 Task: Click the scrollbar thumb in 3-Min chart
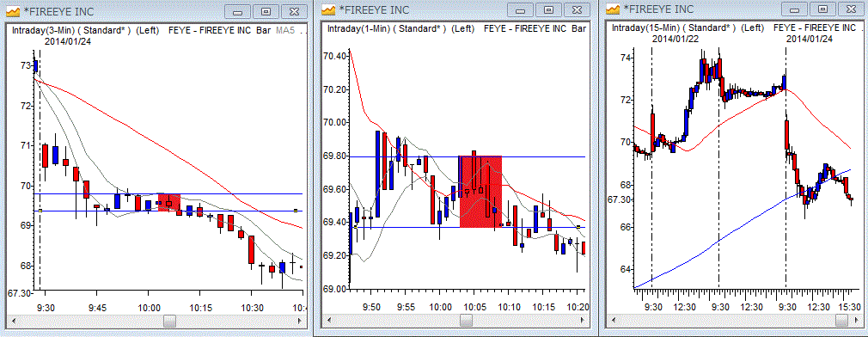[x=170, y=321]
